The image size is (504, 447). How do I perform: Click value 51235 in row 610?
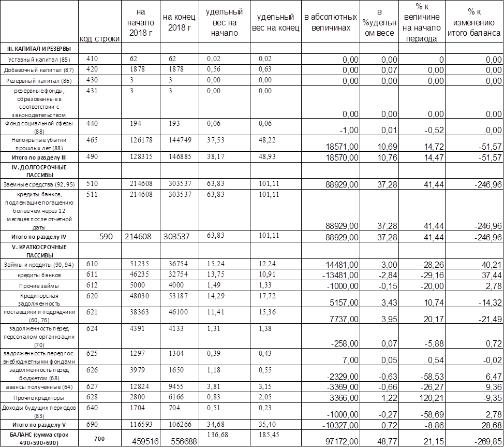[140, 264]
